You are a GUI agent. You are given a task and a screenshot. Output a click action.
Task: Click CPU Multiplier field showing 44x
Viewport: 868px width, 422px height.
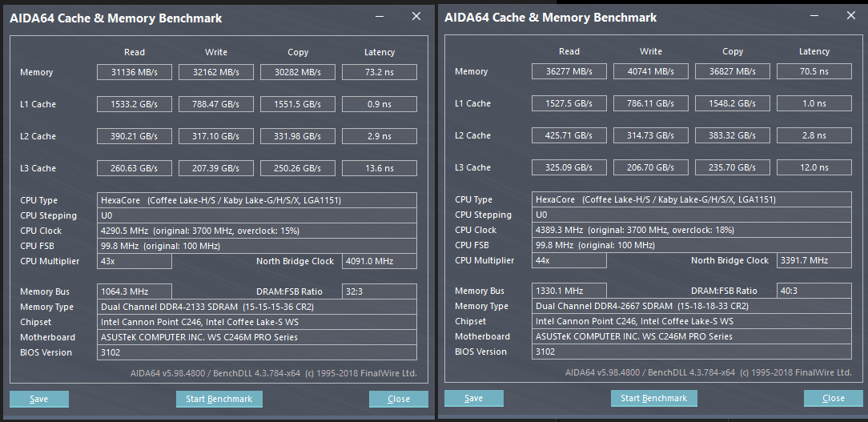[x=569, y=260]
